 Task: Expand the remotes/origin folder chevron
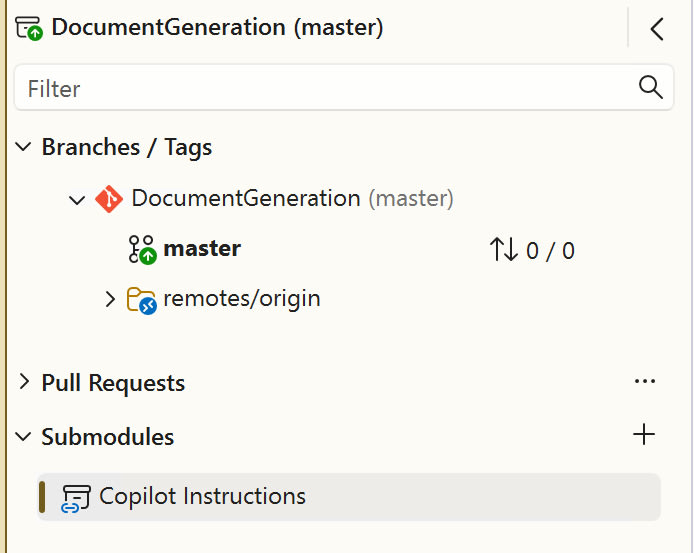(110, 299)
